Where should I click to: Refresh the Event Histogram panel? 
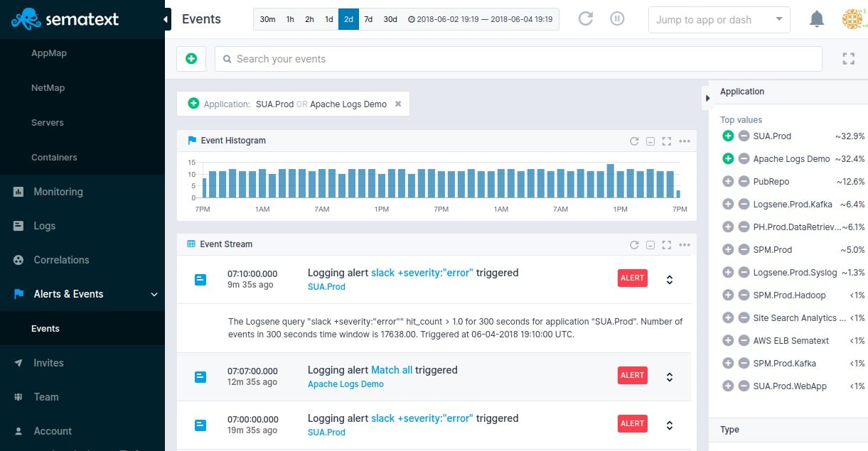[x=634, y=141]
